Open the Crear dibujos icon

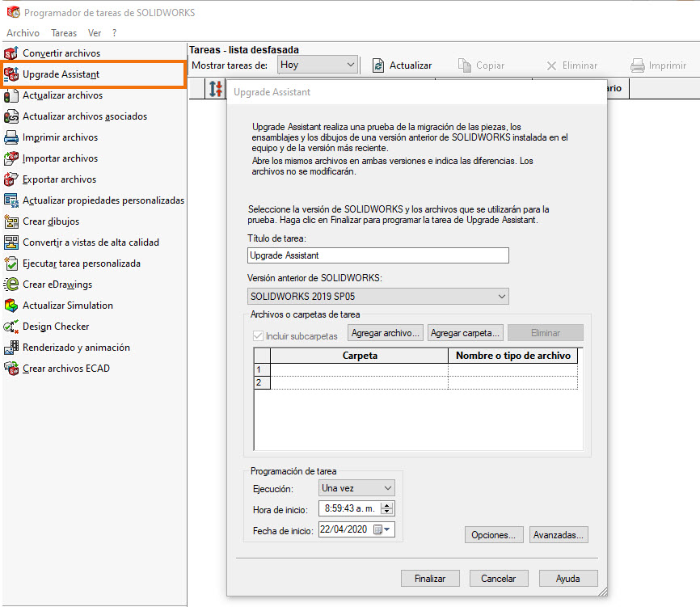[11, 221]
